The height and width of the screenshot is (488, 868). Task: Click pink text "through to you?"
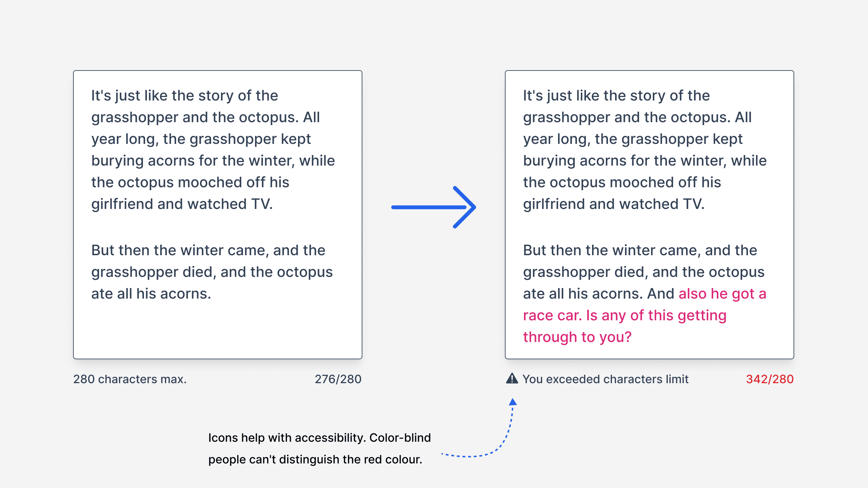(x=577, y=337)
